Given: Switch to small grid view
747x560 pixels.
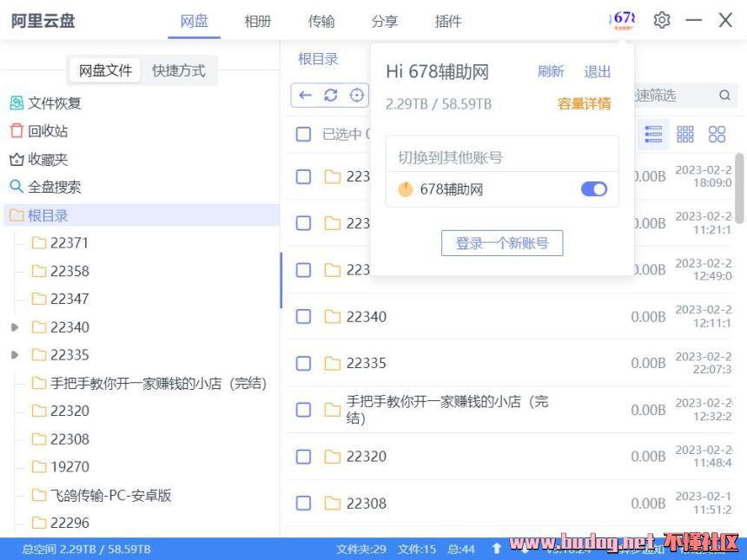Looking at the screenshot, I should click(685, 134).
